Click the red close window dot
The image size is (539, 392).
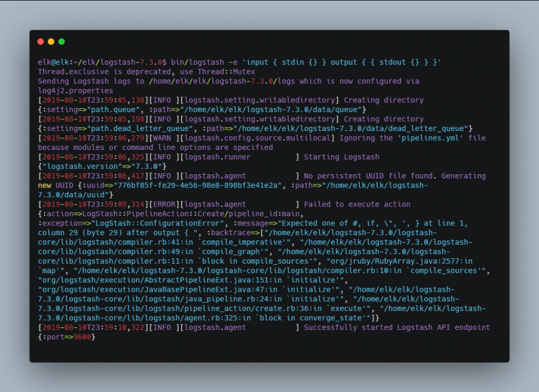coord(40,42)
